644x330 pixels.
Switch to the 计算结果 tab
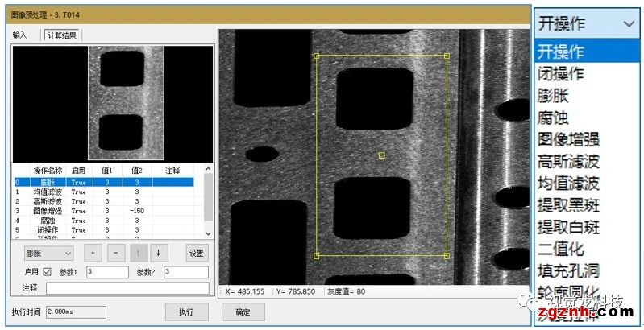[63, 35]
